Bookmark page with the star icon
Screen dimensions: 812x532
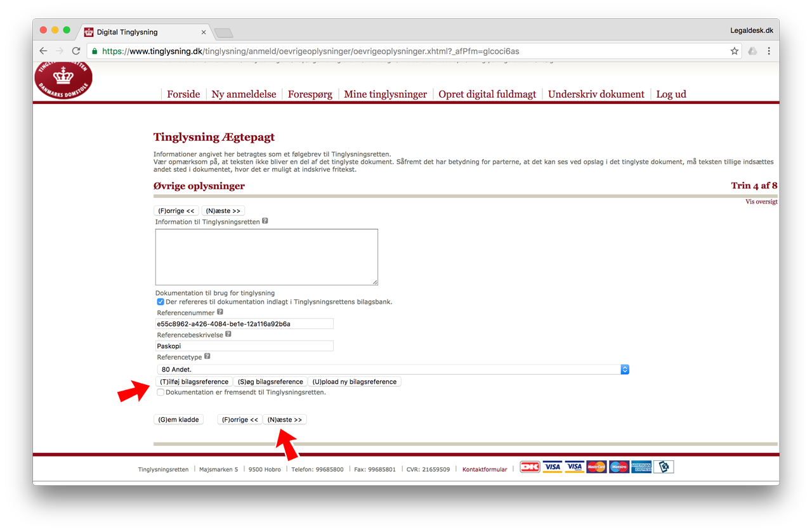pyautogui.click(x=734, y=51)
